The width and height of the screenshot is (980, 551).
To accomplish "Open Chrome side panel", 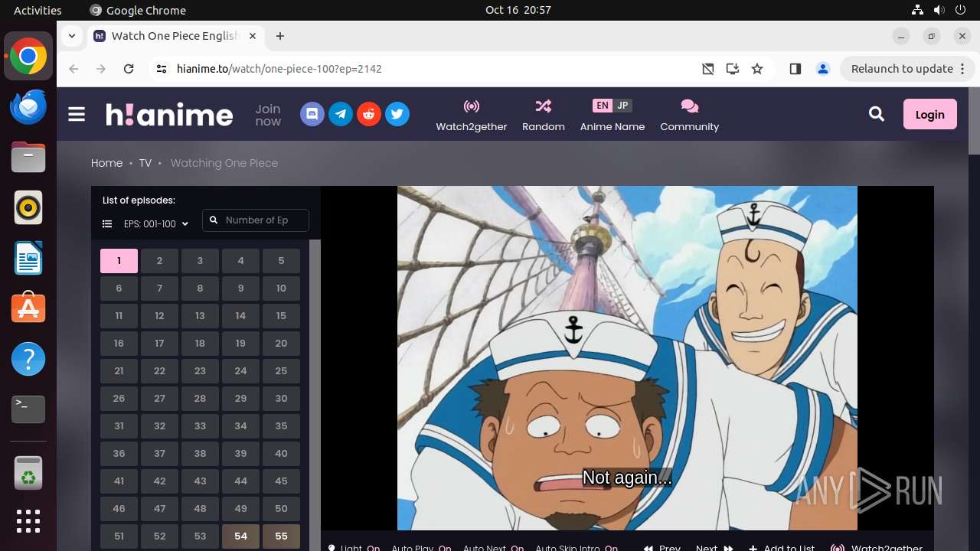I will pyautogui.click(x=795, y=69).
